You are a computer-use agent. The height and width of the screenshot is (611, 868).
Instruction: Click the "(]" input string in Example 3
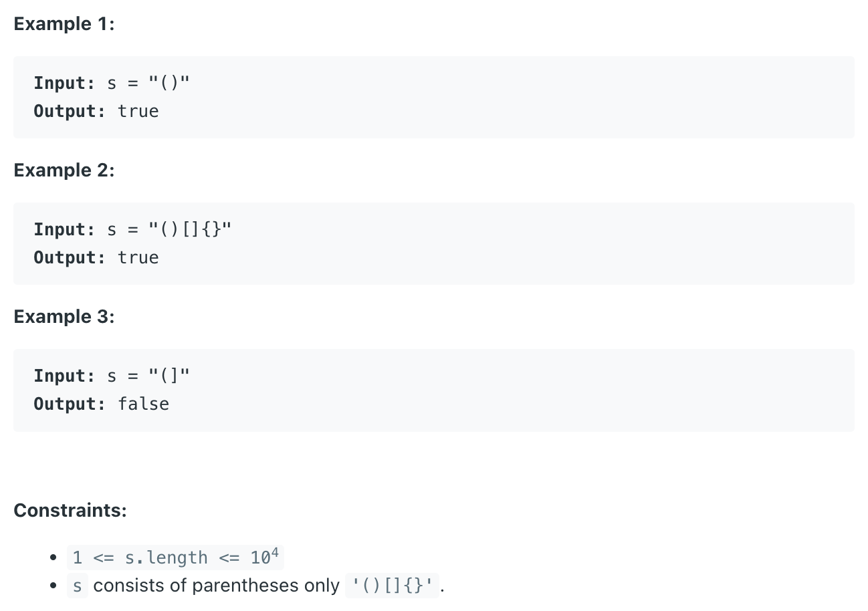[x=169, y=376]
